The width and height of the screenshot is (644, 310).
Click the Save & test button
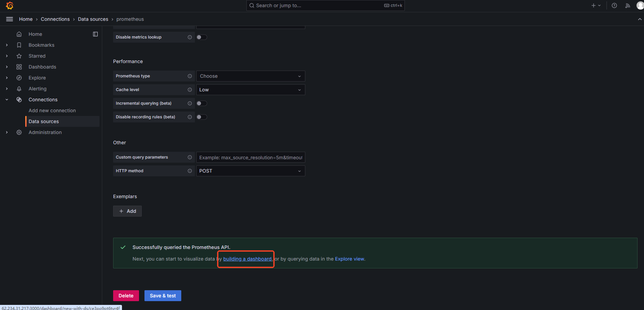pos(163,296)
